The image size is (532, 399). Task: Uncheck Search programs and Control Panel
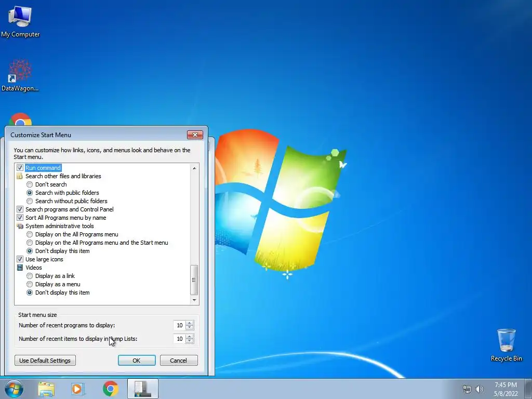pyautogui.click(x=20, y=209)
